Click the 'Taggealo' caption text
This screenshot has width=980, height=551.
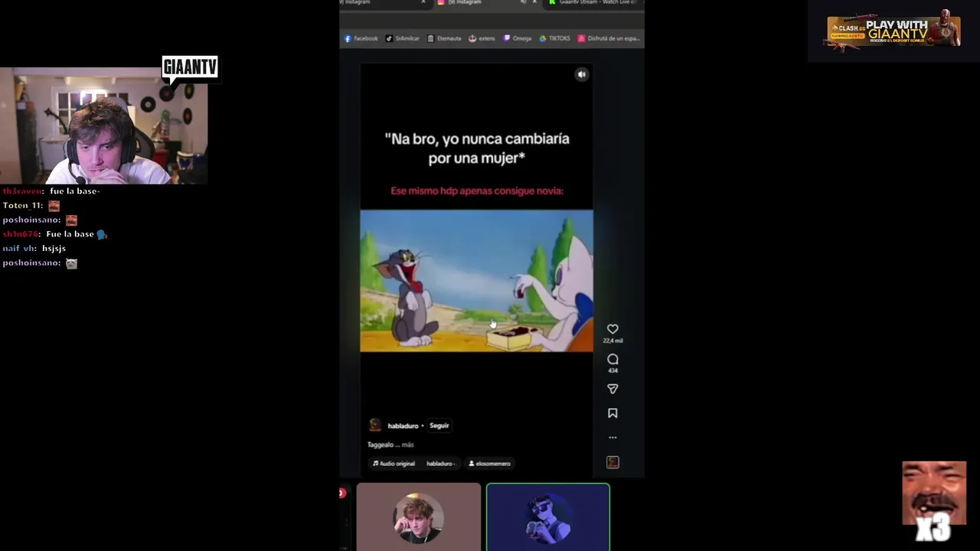coord(380,445)
